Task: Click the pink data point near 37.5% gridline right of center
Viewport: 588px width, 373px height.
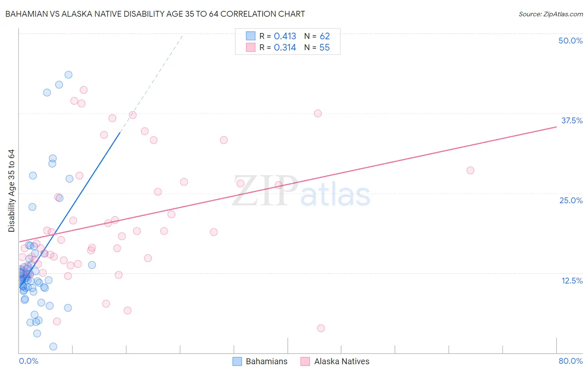Action: pyautogui.click(x=318, y=113)
